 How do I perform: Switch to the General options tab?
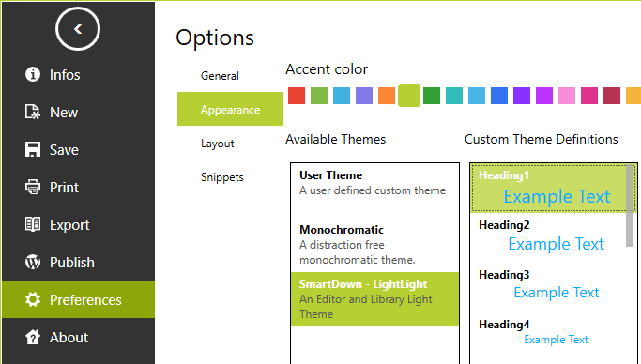pos(230,76)
